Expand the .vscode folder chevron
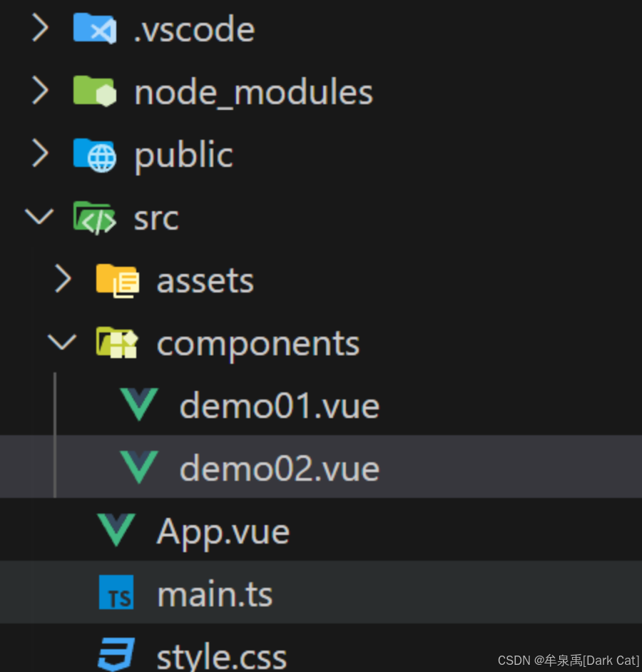 40,29
